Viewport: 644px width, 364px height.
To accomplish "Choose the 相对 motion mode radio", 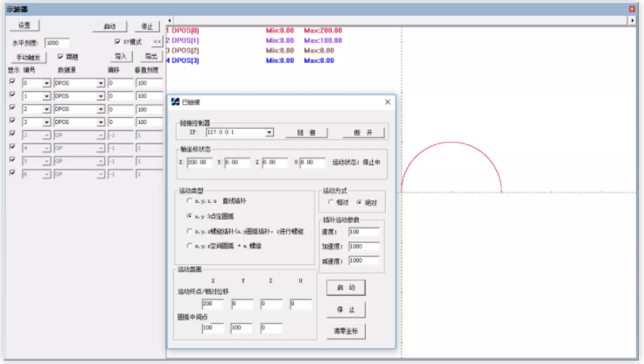I will click(x=331, y=202).
